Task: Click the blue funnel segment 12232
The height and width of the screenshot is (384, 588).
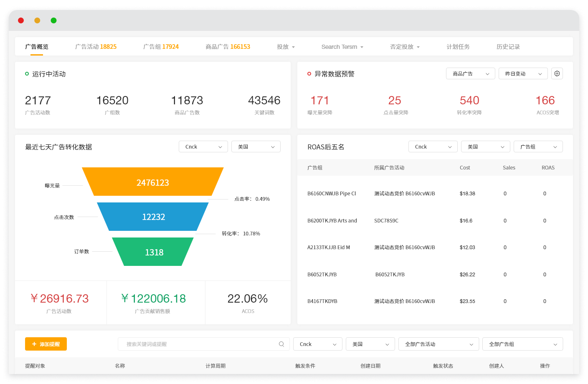Action: coord(153,217)
